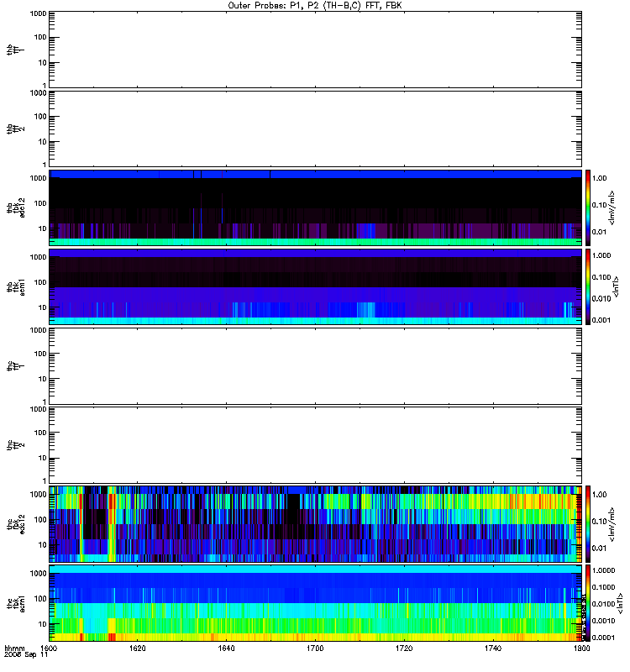Click the thb edc12 color bar

click(588, 207)
